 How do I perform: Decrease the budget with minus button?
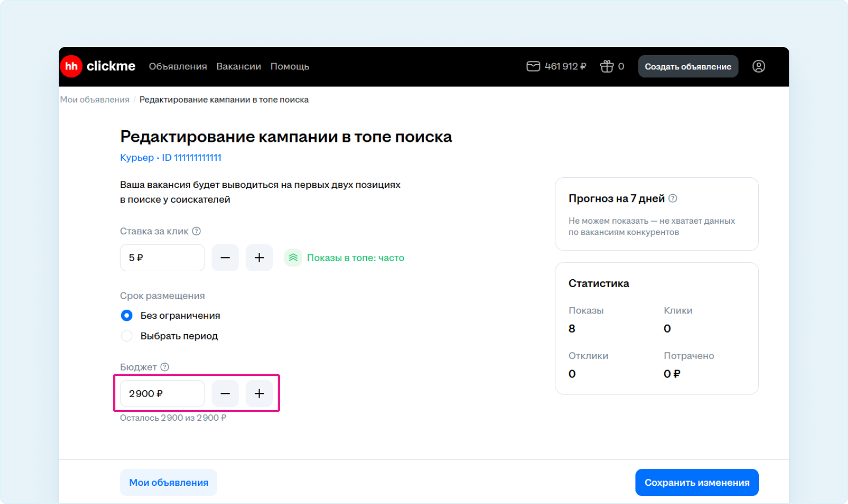225,393
